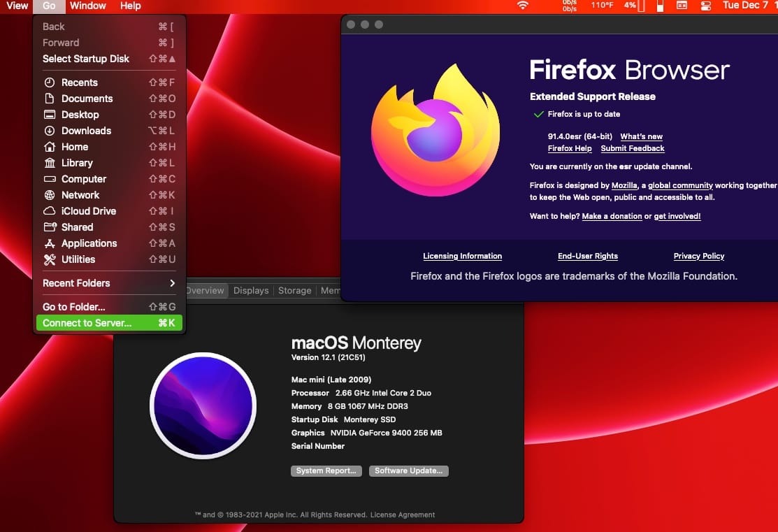
Task: Open the Help menu in menu bar
Action: (131, 6)
